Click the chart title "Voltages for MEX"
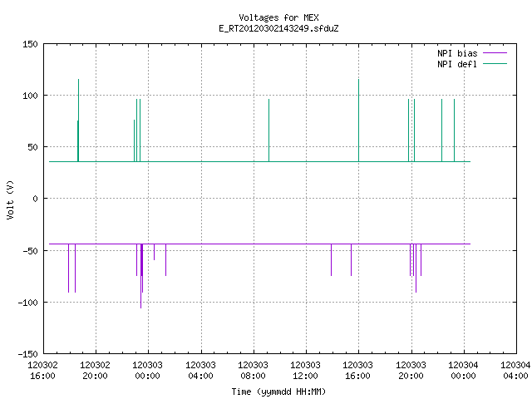Viewport: 532px width, 399px height. coord(278,17)
